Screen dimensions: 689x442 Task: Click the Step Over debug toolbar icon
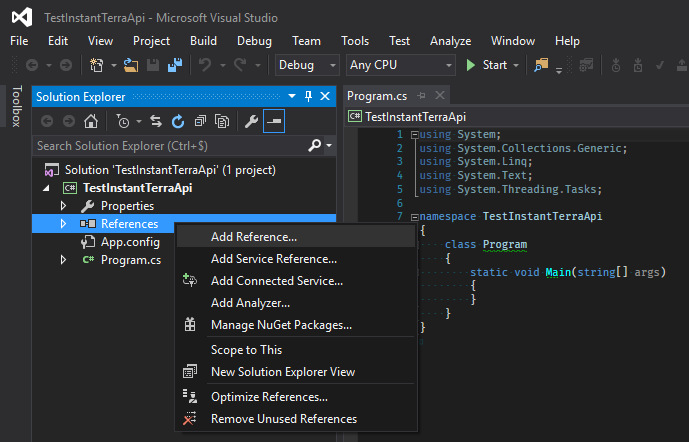coord(638,65)
